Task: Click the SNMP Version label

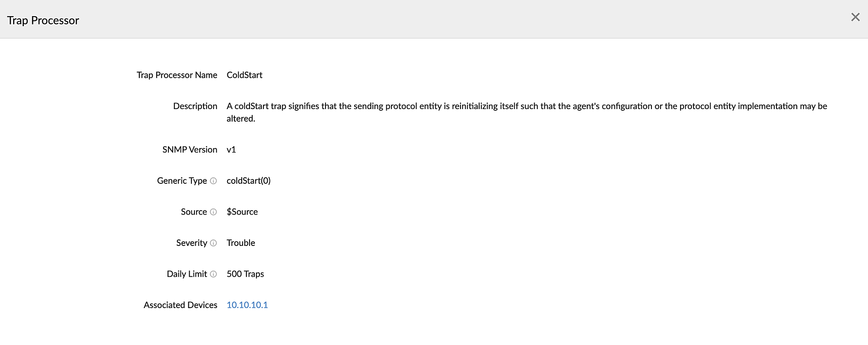Action: click(x=190, y=150)
